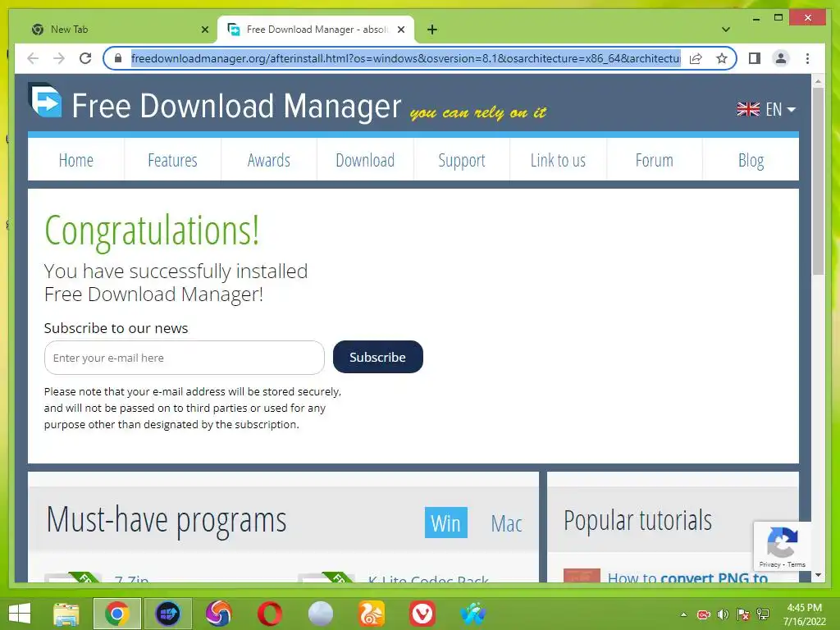Open the Support menu item
Screen dimensions: 840x630
(462, 160)
